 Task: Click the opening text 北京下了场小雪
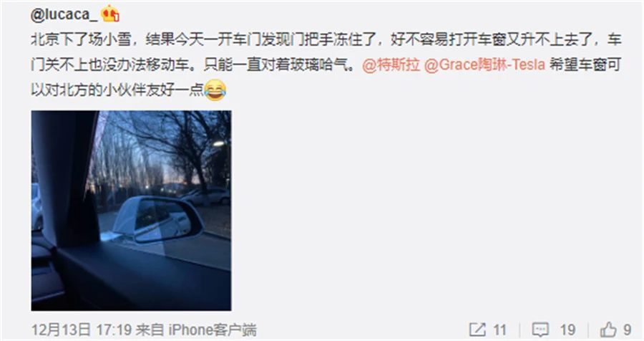[x=82, y=40]
